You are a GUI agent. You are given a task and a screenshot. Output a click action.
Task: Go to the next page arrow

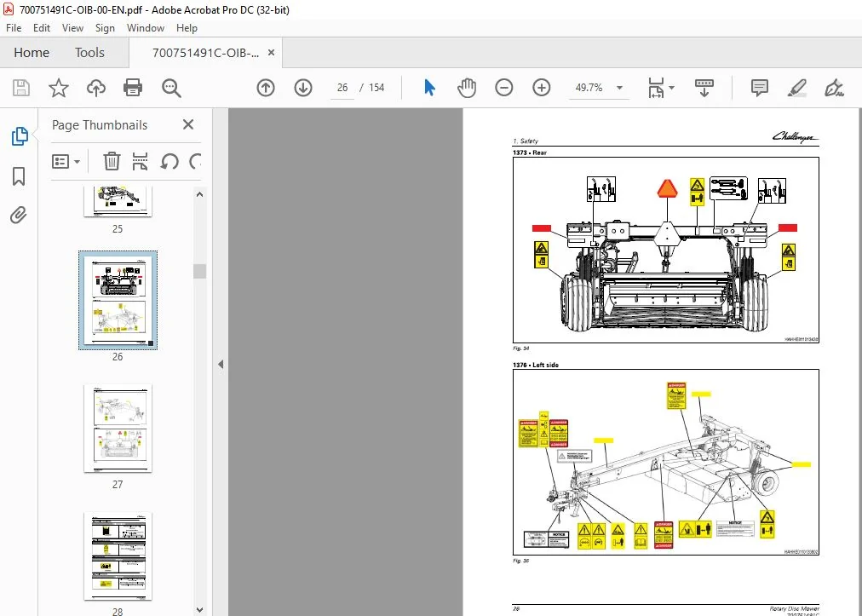[x=303, y=88]
